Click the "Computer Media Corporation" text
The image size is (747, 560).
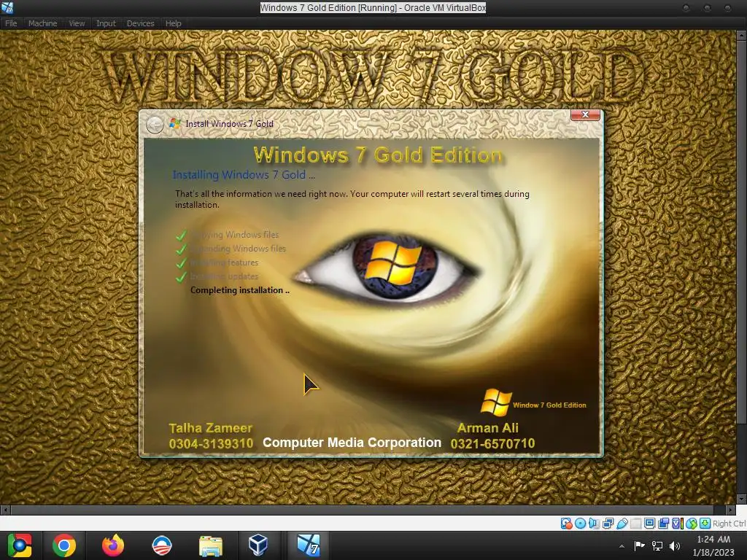(352, 443)
